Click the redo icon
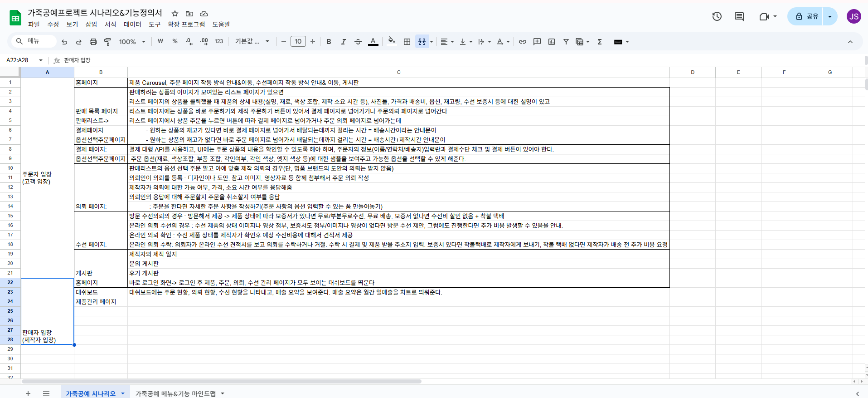Viewport: 868px width, 398px height. 79,42
